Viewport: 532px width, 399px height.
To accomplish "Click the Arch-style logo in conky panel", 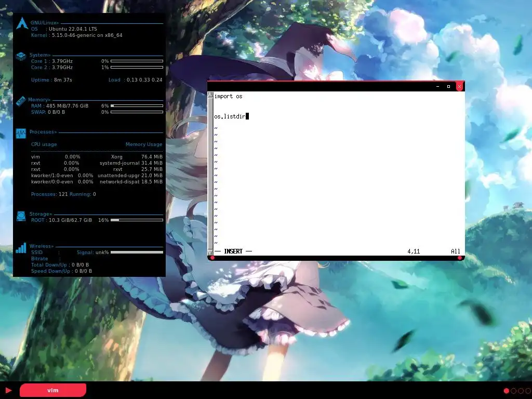I will (22, 23).
